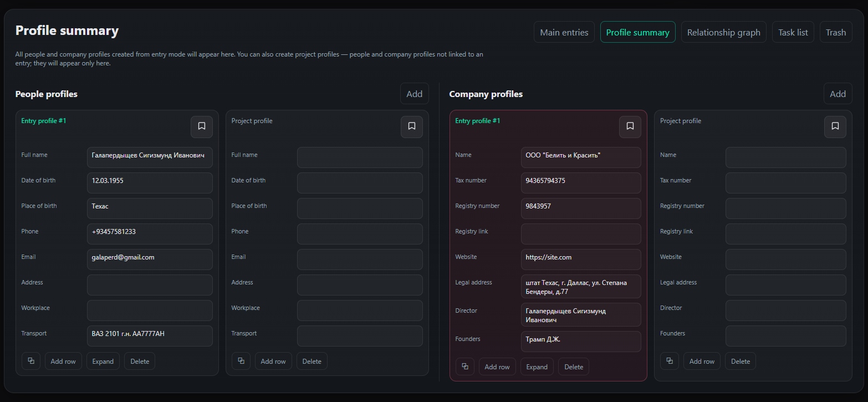Add row to people Project profile

273,361
